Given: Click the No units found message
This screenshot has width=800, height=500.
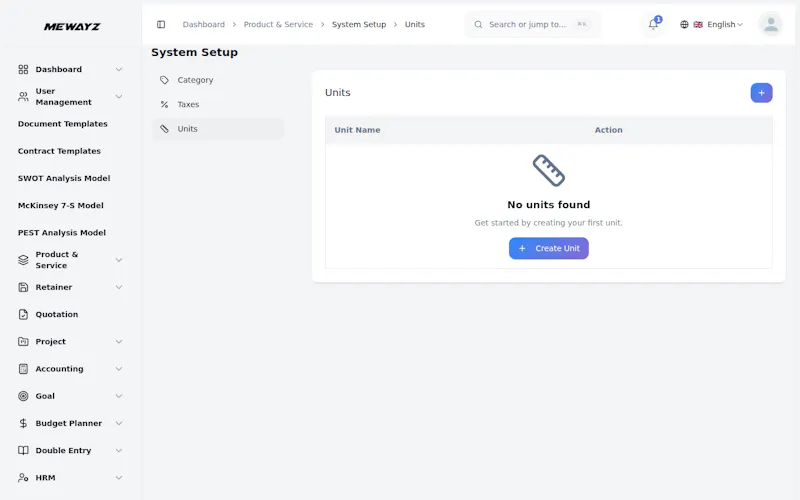Looking at the screenshot, I should (x=548, y=205).
